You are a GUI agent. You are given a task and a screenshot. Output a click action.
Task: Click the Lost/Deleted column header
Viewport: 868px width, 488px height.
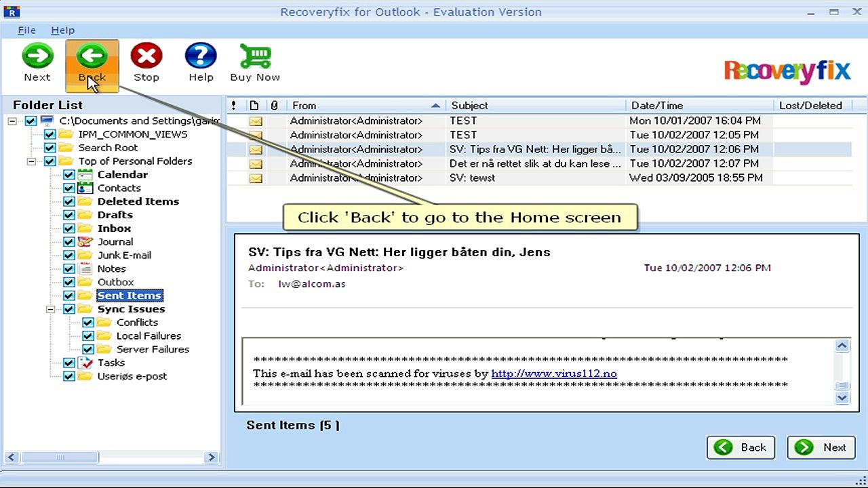tap(813, 106)
